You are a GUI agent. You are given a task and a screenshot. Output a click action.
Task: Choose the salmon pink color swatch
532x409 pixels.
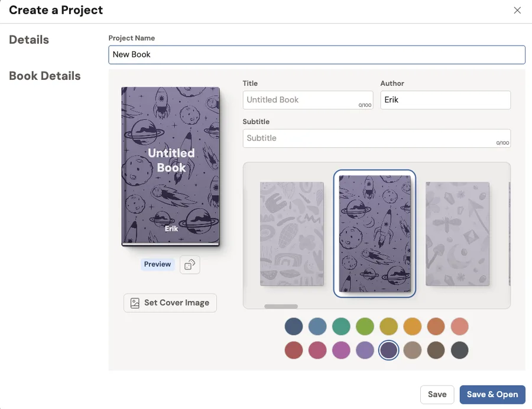tap(460, 327)
